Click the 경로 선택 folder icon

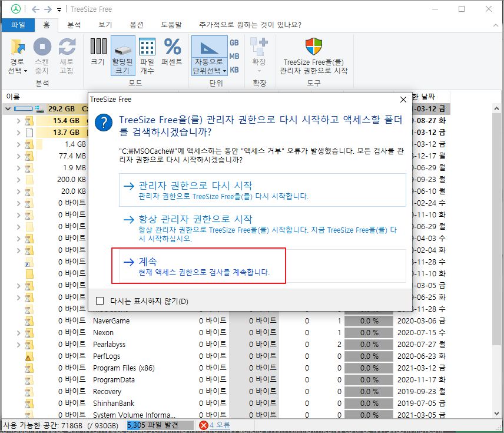[17, 47]
